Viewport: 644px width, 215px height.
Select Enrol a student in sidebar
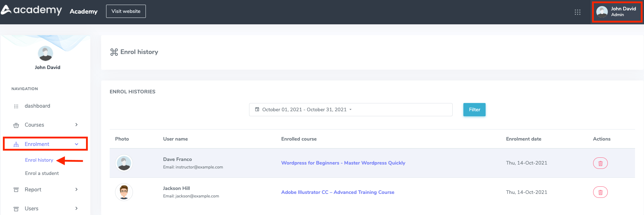tap(42, 173)
